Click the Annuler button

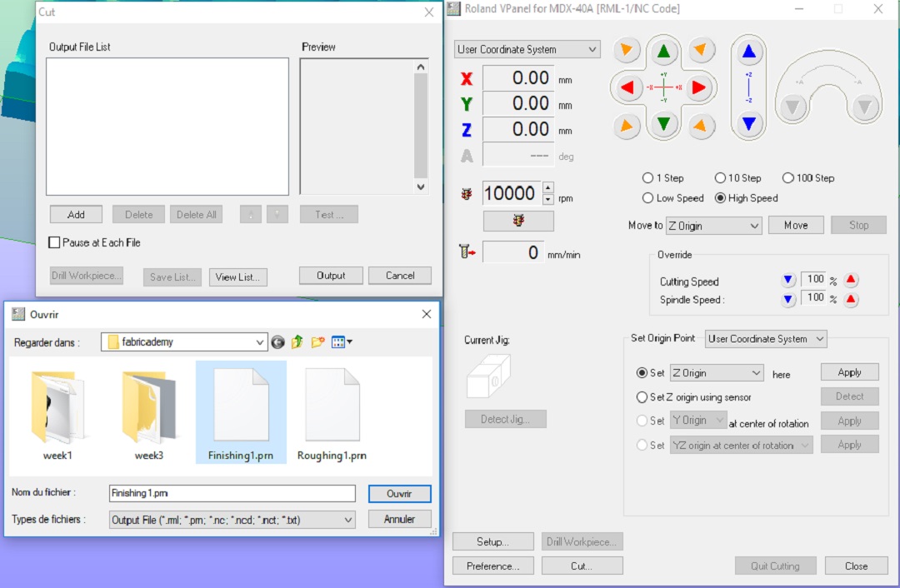[399, 519]
